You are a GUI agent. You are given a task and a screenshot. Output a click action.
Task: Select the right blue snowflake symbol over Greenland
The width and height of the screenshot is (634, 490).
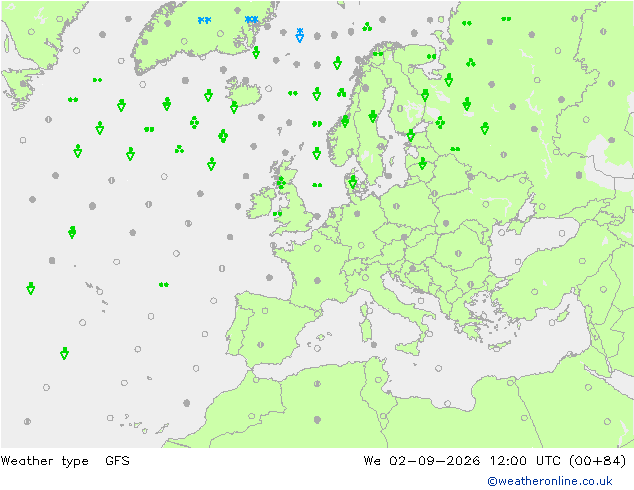251,19
